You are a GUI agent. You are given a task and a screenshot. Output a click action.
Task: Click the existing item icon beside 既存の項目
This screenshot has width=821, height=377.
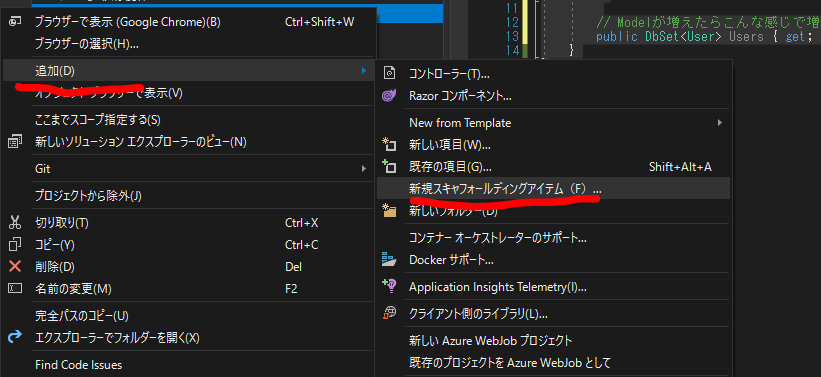(x=389, y=167)
